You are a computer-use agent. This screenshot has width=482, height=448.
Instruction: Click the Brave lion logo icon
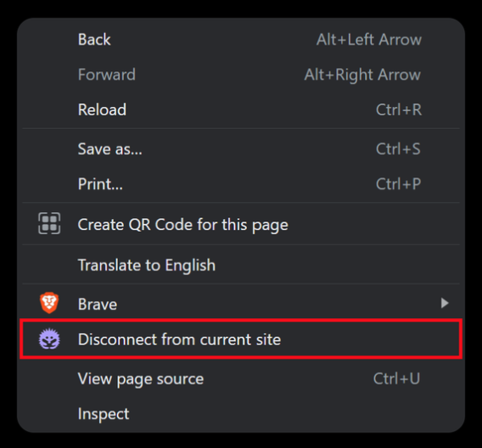pyautogui.click(x=49, y=303)
